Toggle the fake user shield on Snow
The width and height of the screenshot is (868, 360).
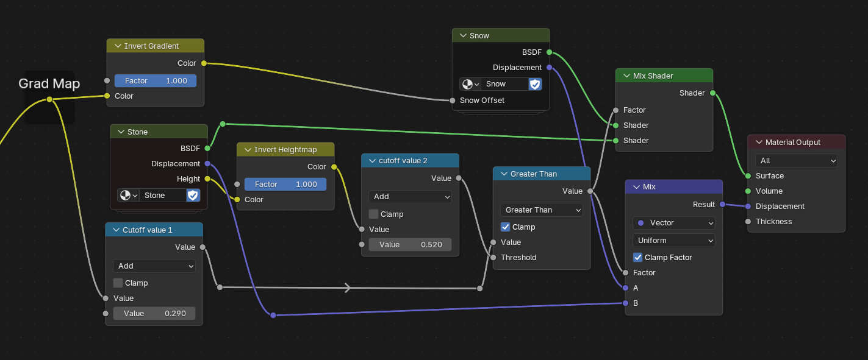tap(535, 84)
